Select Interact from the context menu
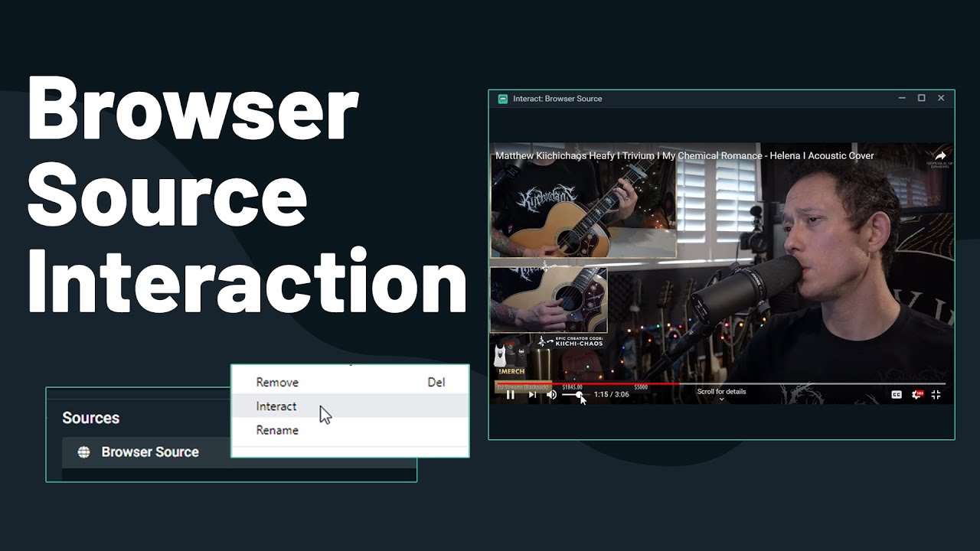980x551 pixels. [276, 406]
